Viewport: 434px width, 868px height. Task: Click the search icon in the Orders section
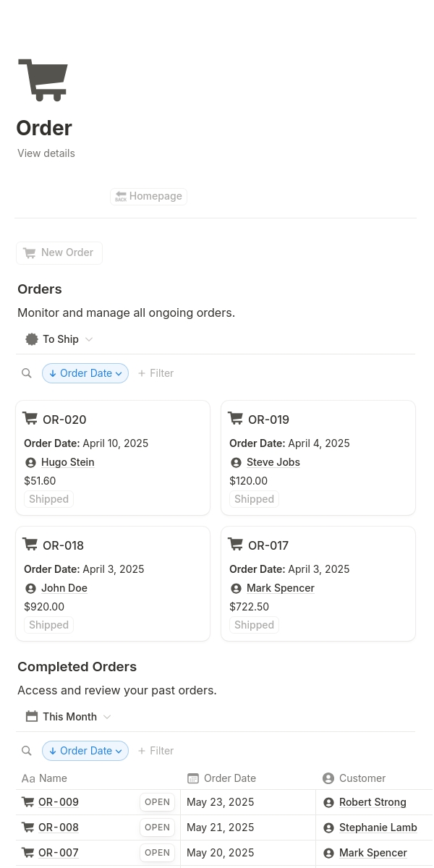click(x=27, y=373)
